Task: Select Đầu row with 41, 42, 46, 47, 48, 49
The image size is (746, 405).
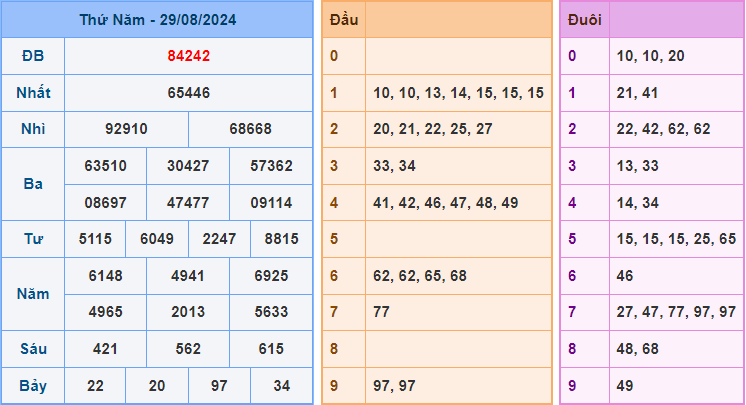Action: (444, 202)
